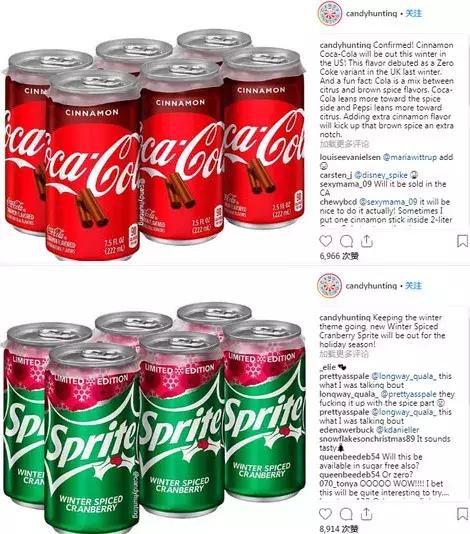View the 6,966 likes count
The height and width of the screenshot is (534, 470).
click(x=339, y=256)
